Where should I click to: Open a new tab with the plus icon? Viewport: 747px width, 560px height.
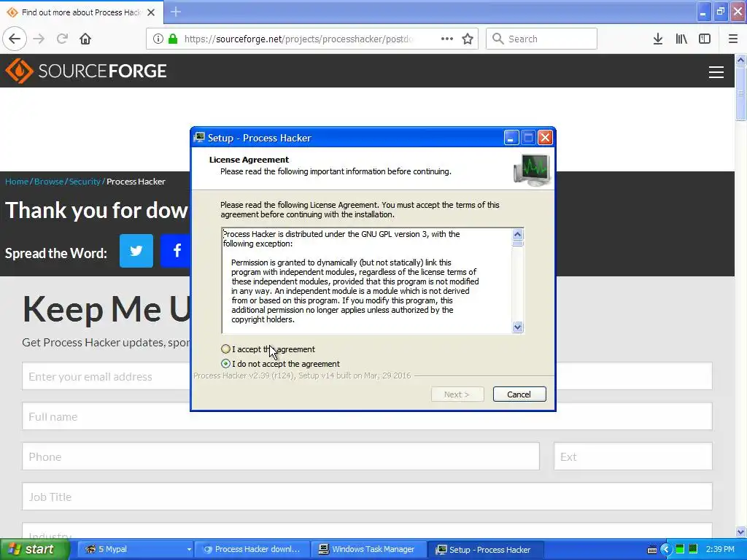click(176, 12)
